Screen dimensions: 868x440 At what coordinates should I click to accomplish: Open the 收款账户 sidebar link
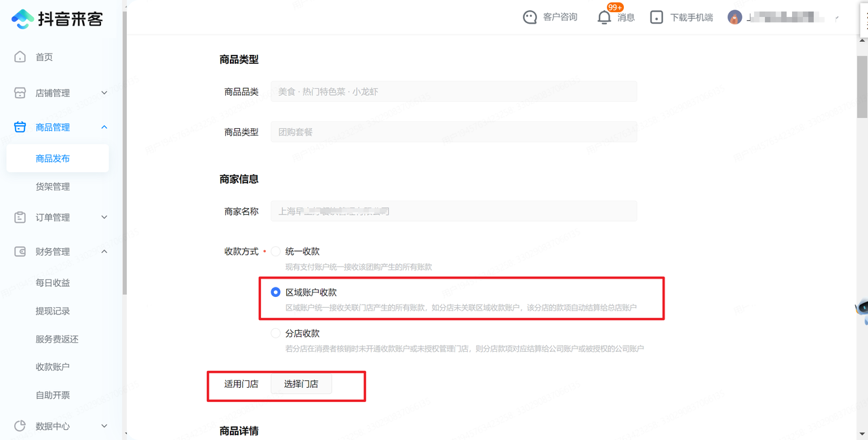tap(53, 367)
